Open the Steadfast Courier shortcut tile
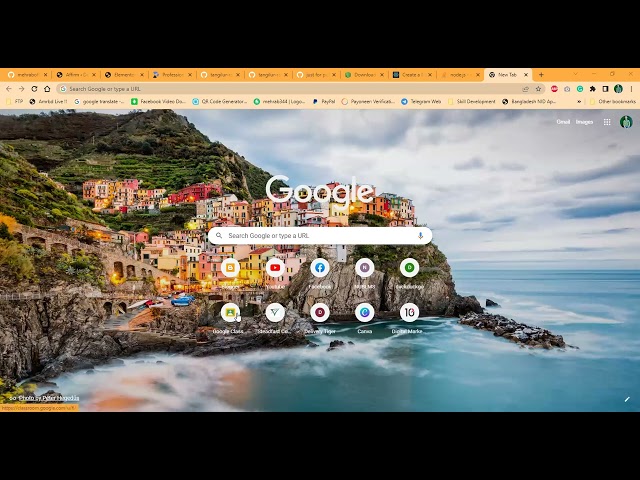Viewport: 640px width, 480px height. tap(275, 313)
